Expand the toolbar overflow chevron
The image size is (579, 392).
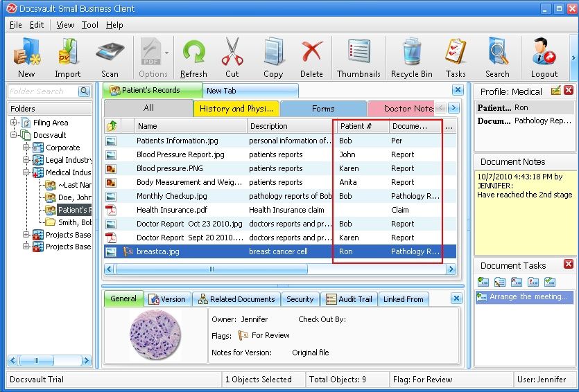(573, 57)
